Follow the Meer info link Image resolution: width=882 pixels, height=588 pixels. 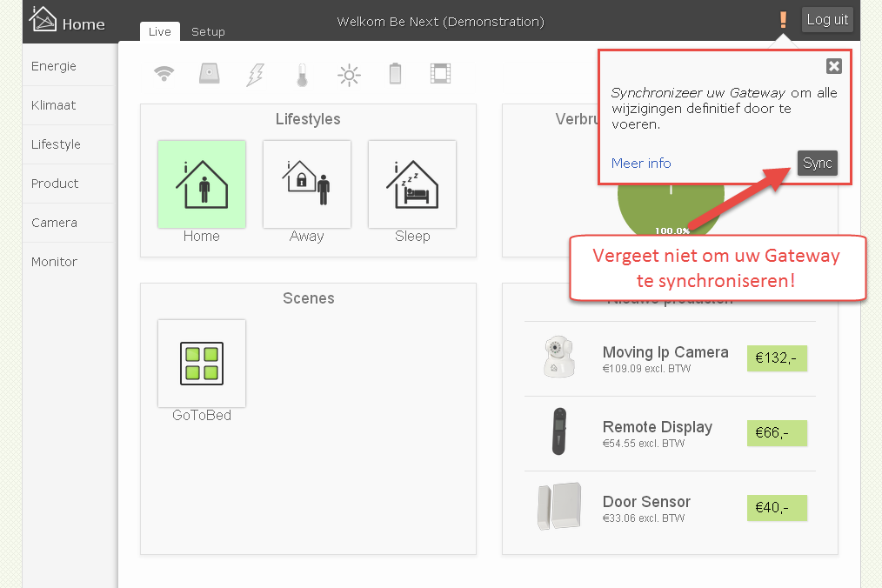point(641,164)
